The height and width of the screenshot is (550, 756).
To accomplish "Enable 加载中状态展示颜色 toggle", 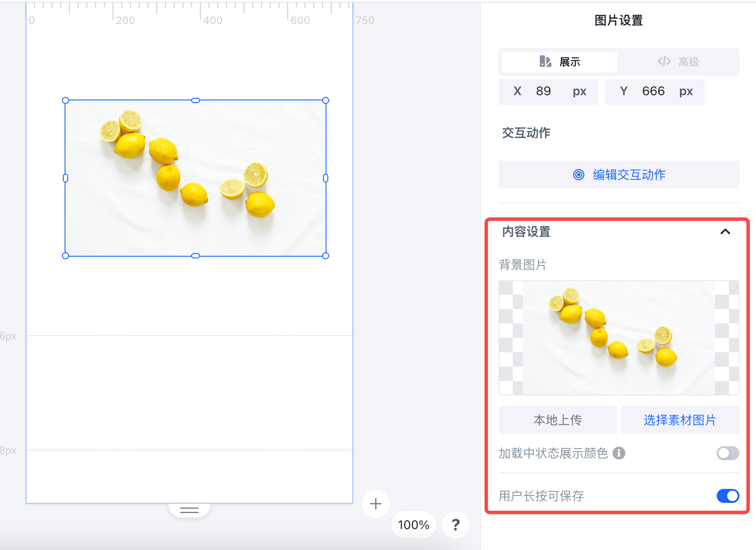I will tap(728, 454).
